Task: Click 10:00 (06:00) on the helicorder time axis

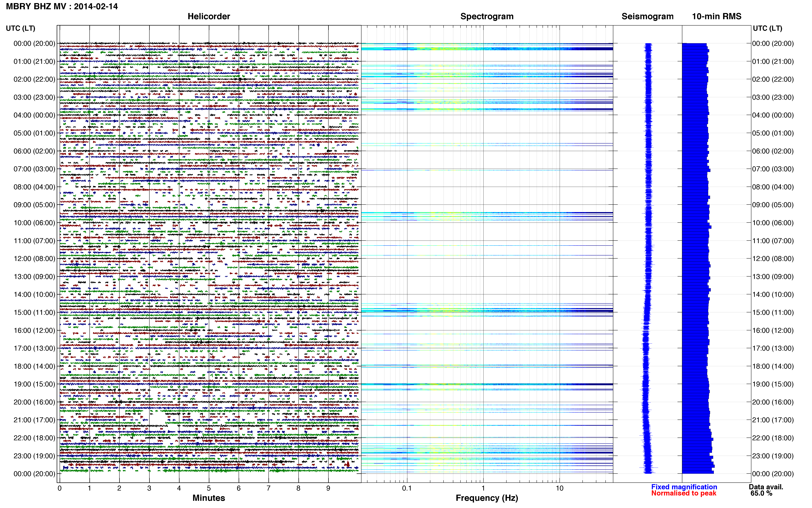Action: point(34,223)
